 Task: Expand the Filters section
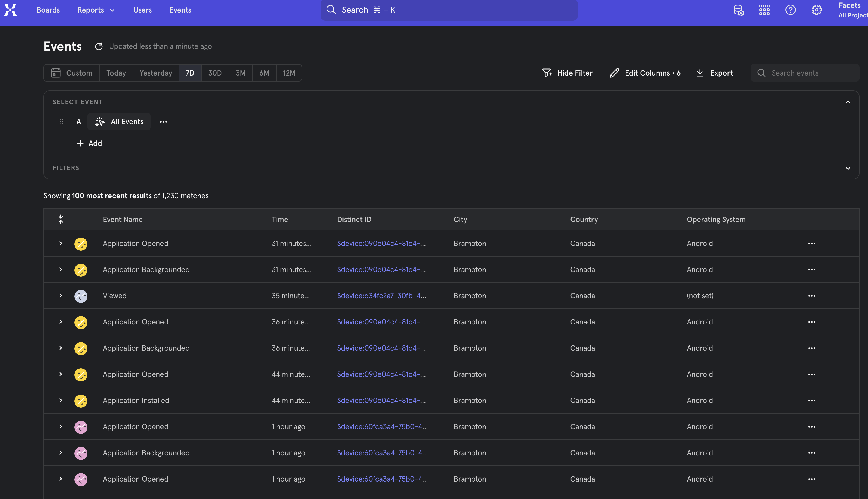tap(848, 168)
